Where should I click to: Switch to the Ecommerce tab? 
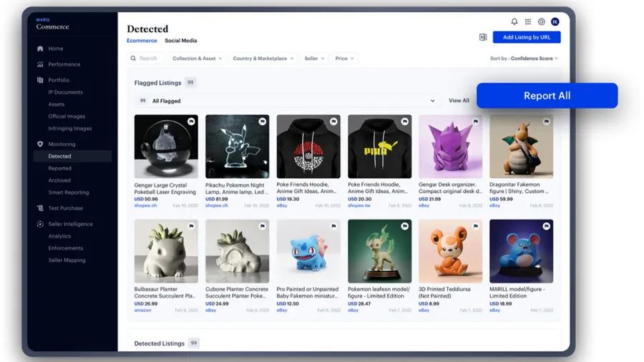point(142,41)
